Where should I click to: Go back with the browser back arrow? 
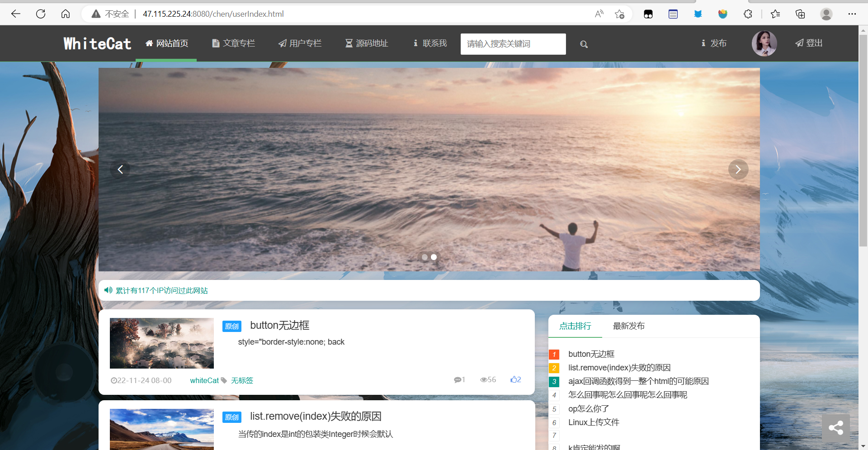(x=16, y=14)
